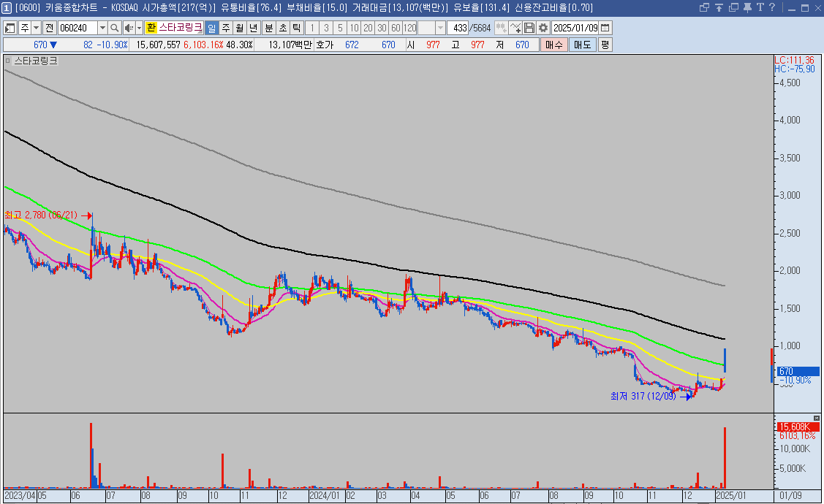Click the stock name 스타코링크 in toolbar
The width and height of the screenshot is (824, 504).
pyautogui.click(x=181, y=28)
